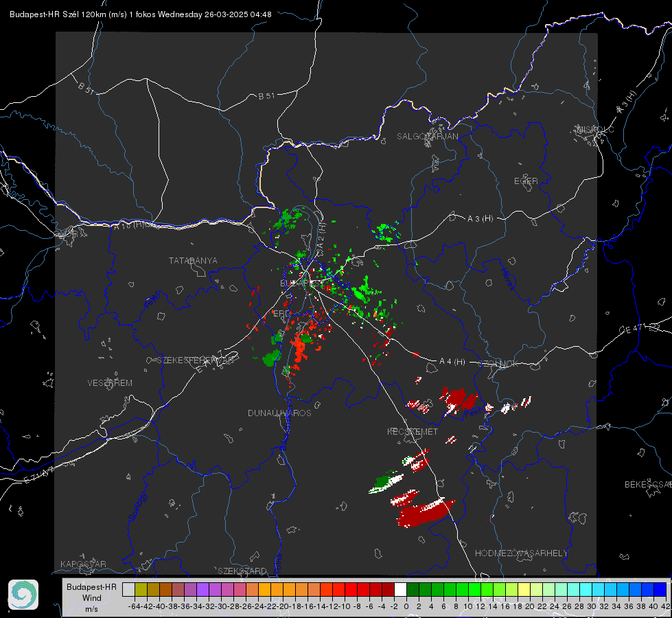Click the Fejér county label
Screen dimensions: 672x618
(154, 300)
